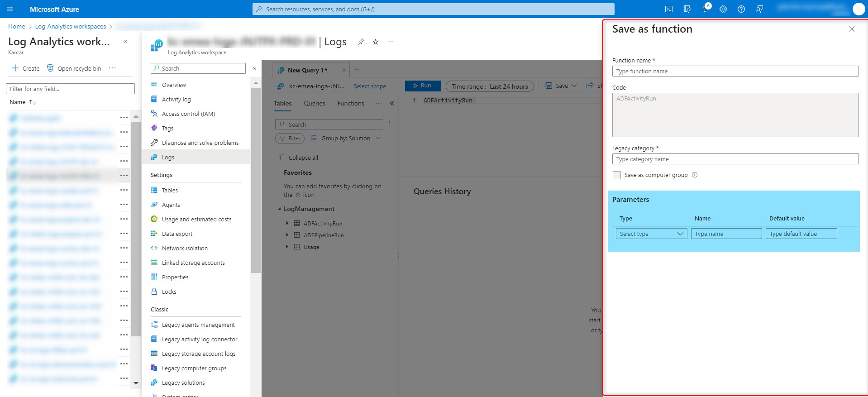Viewport: 868px width, 397px height.
Task: Switch to the Queries tab
Action: coord(315,103)
